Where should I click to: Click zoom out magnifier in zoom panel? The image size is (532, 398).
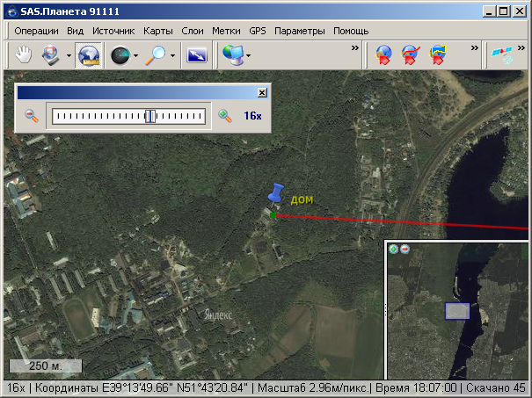(31, 115)
